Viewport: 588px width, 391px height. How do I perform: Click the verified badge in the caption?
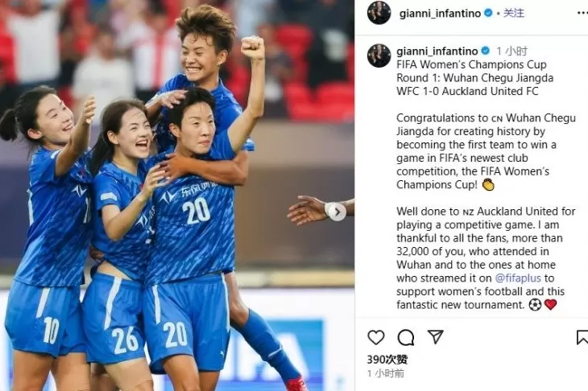coord(485,51)
